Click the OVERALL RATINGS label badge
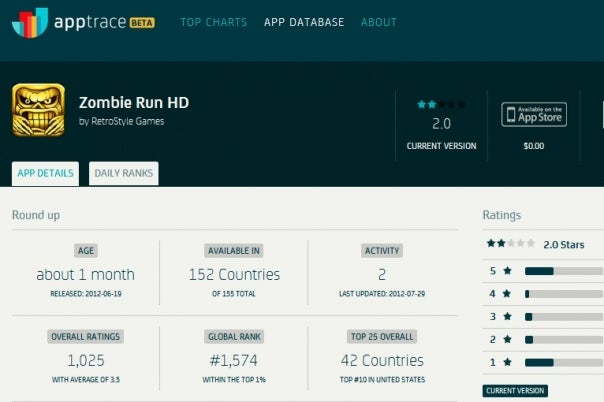604x402 pixels. pyautogui.click(x=86, y=337)
